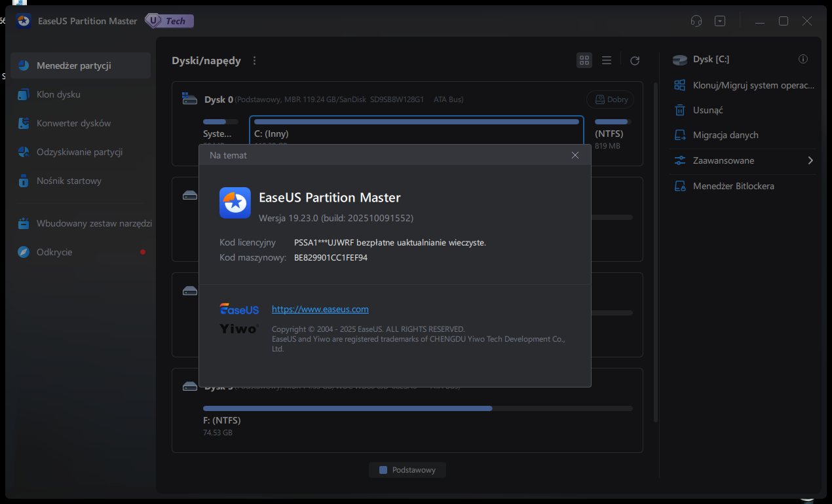Click Migracja danych in the right panel
The image size is (832, 504).
pyautogui.click(x=746, y=135)
